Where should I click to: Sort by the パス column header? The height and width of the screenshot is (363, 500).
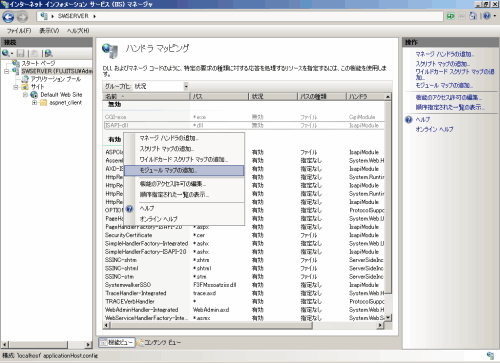click(x=220, y=97)
